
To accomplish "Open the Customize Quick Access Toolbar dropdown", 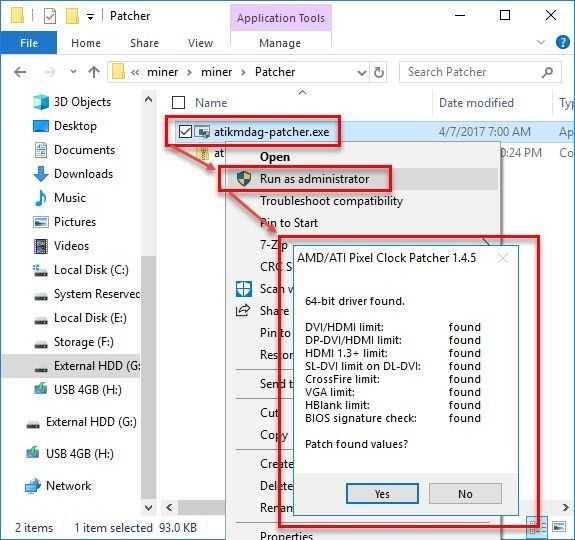I will 90,17.
